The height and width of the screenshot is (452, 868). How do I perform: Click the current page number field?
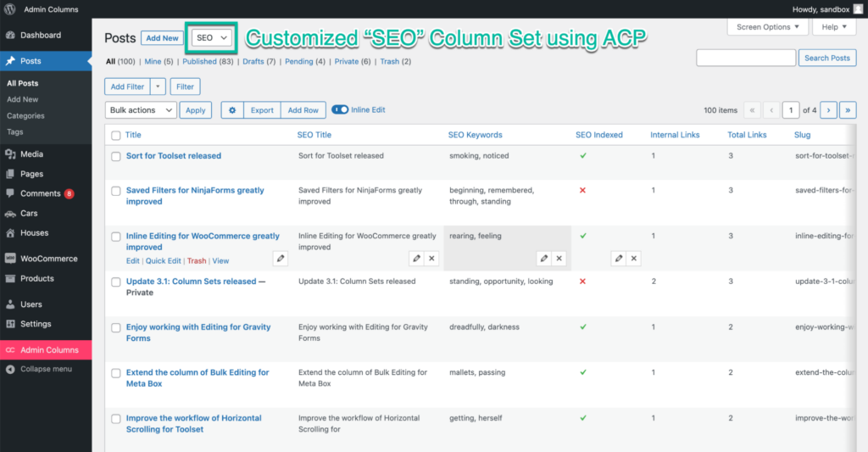(x=791, y=110)
